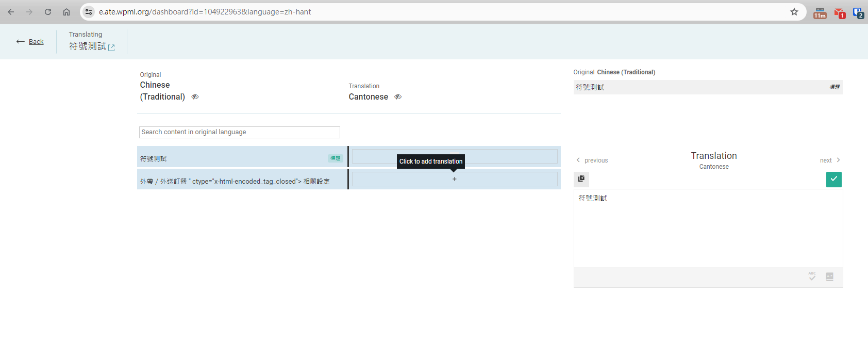Click inside the Cantonese translation text area
The image size is (868, 339).
708,228
